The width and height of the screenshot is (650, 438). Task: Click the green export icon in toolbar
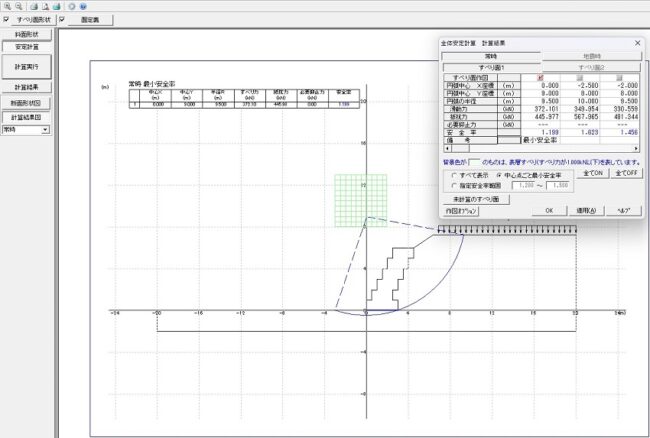[56, 6]
